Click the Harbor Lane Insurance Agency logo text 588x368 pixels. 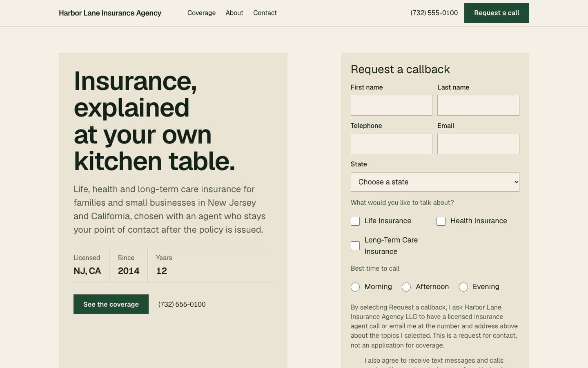pos(110,13)
